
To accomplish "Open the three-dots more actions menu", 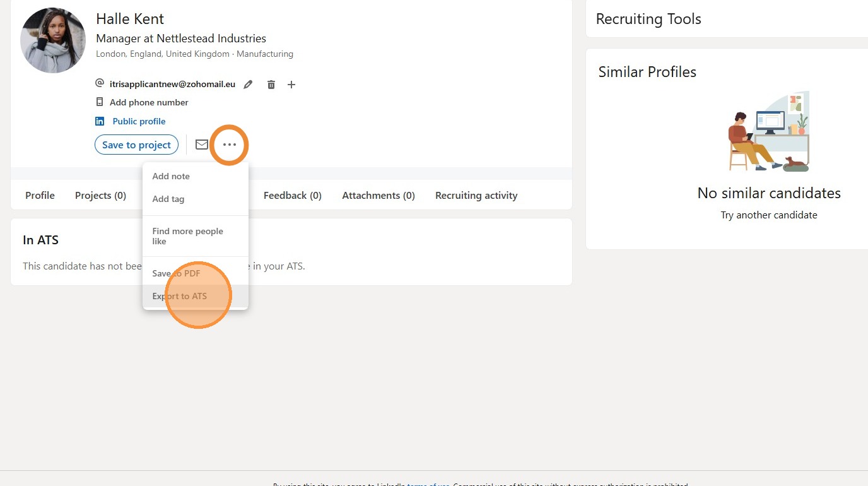I will click(229, 145).
